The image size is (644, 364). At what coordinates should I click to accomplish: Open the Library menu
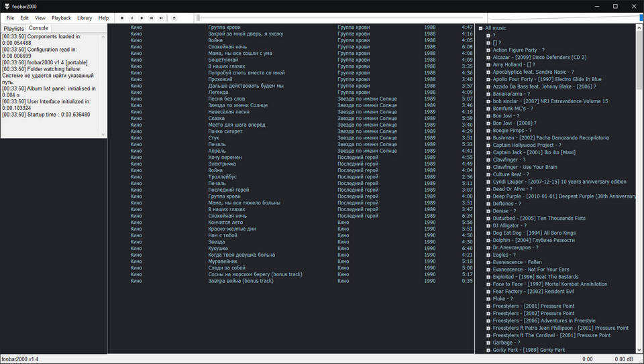[x=85, y=18]
